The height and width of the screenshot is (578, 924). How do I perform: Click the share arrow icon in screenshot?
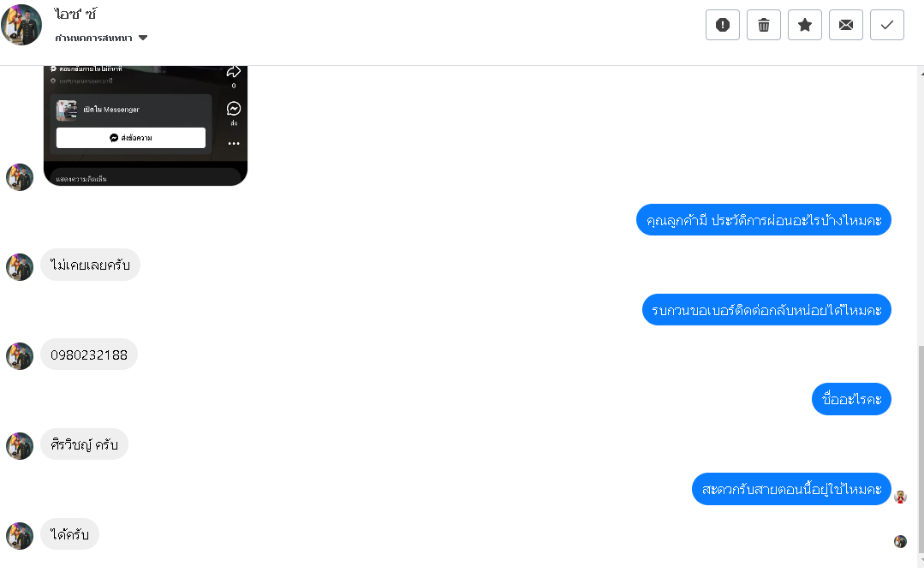(234, 72)
